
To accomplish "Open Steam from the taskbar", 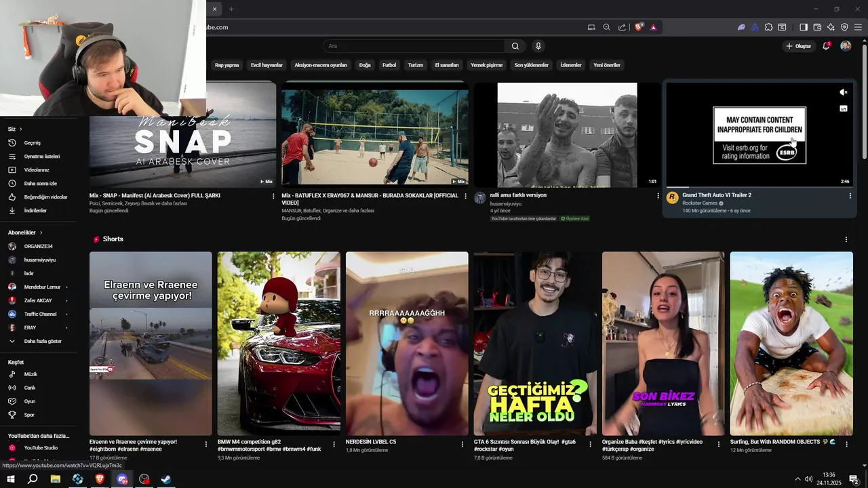I will [x=166, y=479].
